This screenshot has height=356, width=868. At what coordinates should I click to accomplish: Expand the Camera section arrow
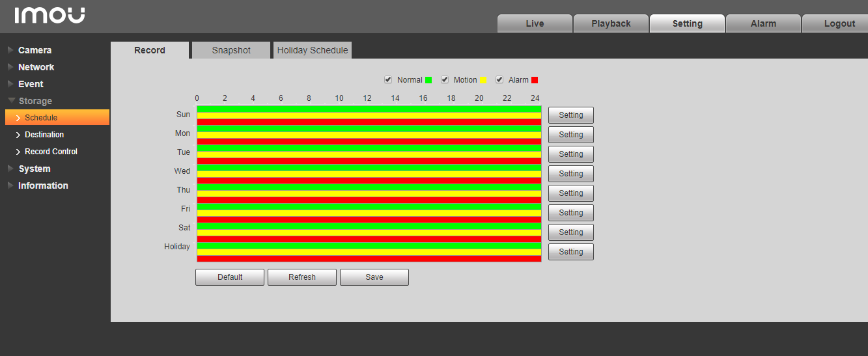[x=10, y=50]
